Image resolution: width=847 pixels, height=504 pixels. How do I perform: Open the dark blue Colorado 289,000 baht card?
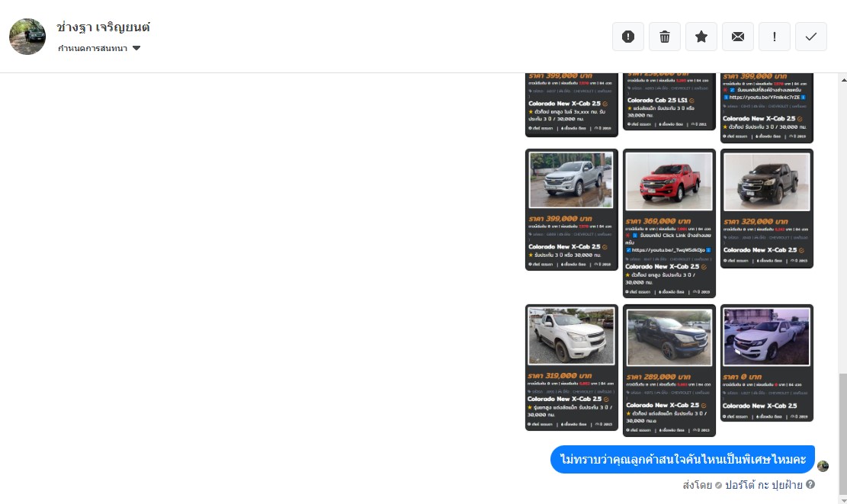[669, 370]
